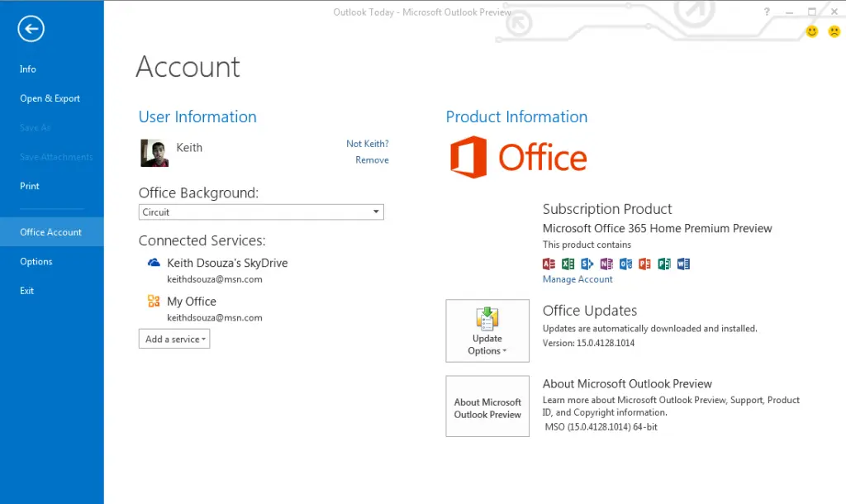846x504 pixels.
Task: Click the OneNote product icon
Action: click(606, 264)
